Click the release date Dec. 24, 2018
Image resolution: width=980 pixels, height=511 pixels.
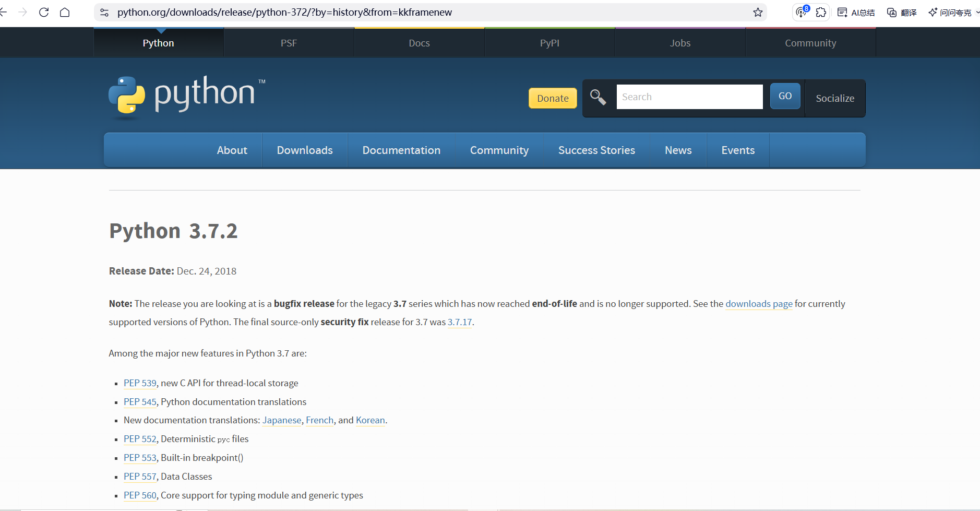207,271
